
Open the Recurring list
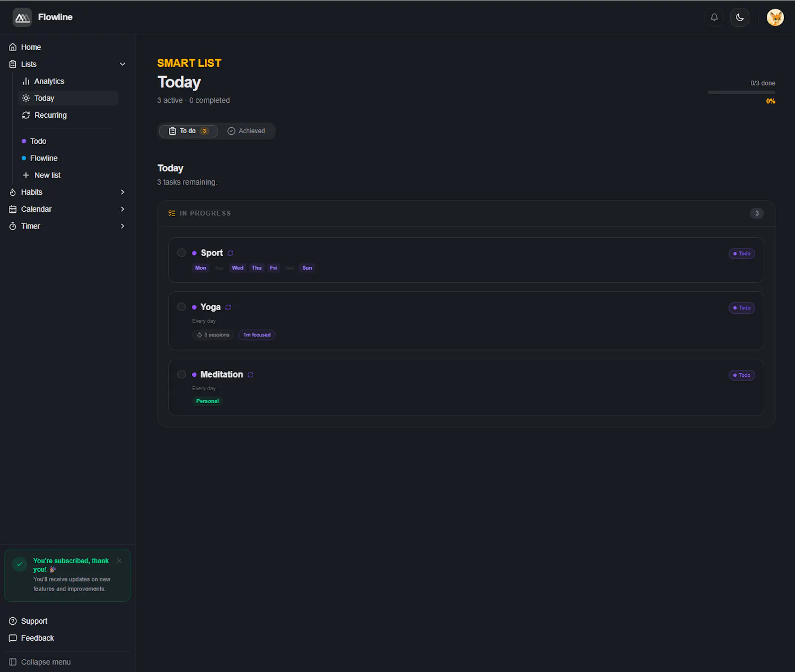[x=68, y=115]
